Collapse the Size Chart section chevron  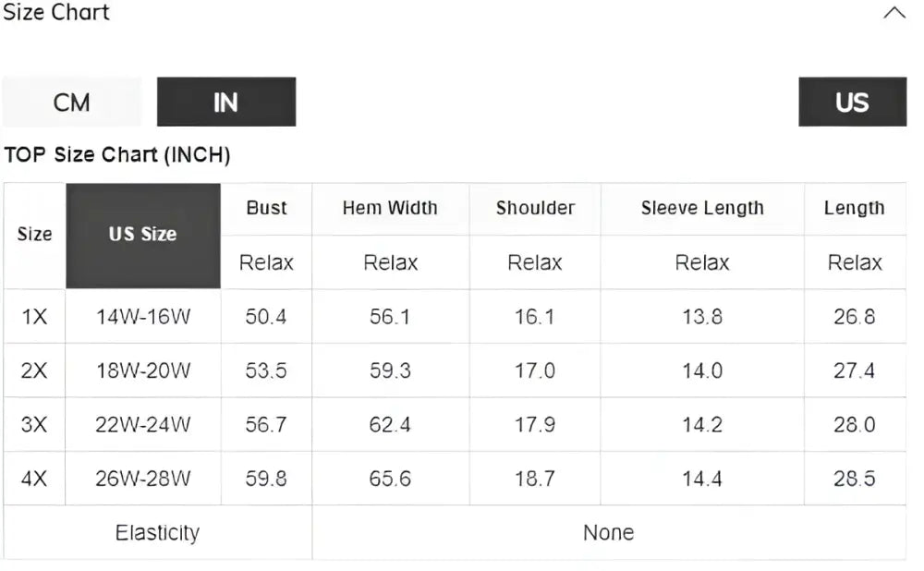[894, 13]
